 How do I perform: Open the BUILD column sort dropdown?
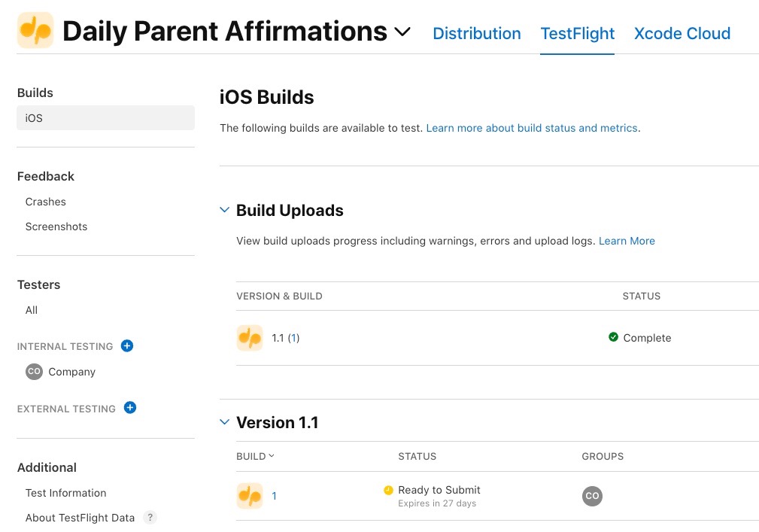272,456
